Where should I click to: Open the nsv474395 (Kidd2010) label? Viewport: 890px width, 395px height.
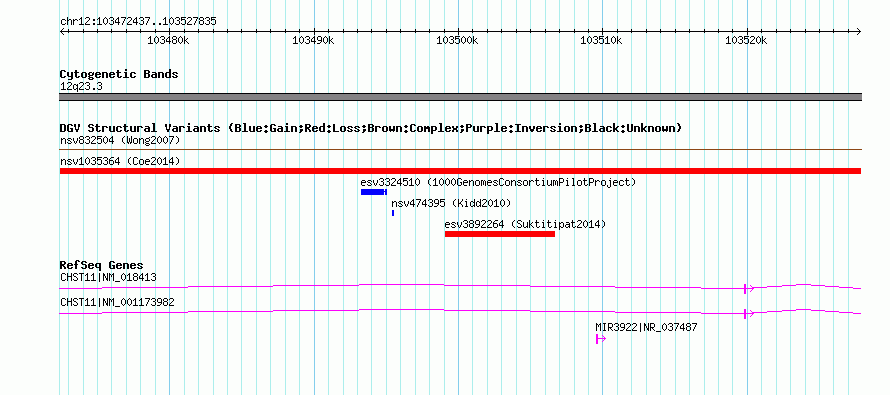coord(451,203)
